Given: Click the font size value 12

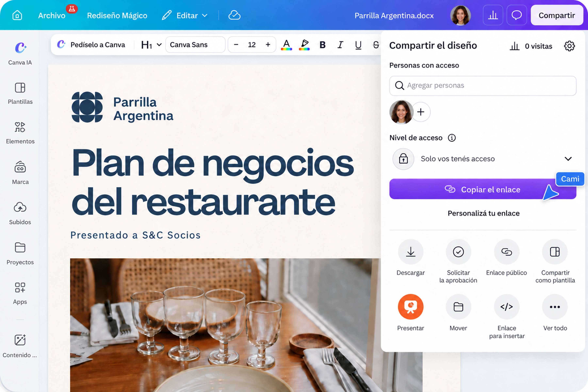Looking at the screenshot, I should (252, 44).
